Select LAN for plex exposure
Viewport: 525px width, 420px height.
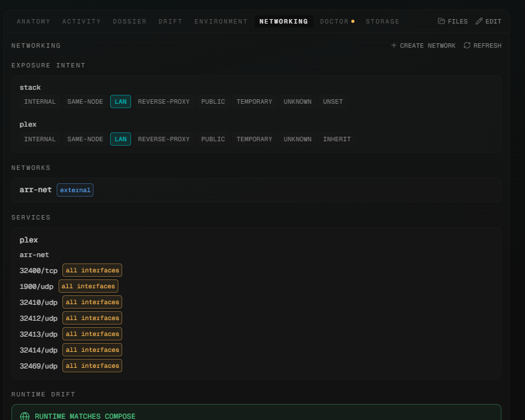[120, 139]
